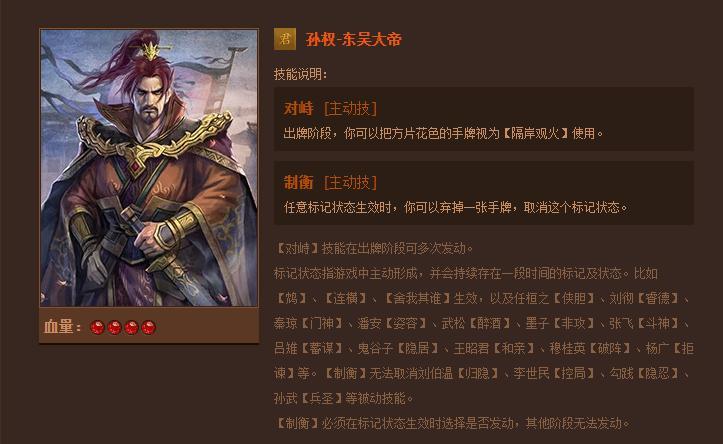723x444 pixels.
Task: Click the [主动技] tag beside 对峙
Action: click(350, 109)
